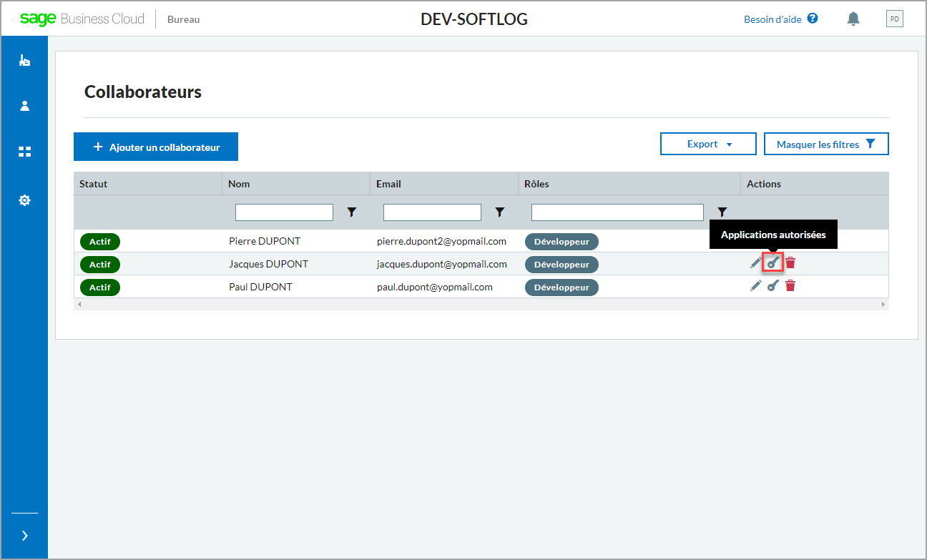This screenshot has width=927, height=560.
Task: Click the Actif badge for Pierre DUPONT
Action: click(x=100, y=242)
